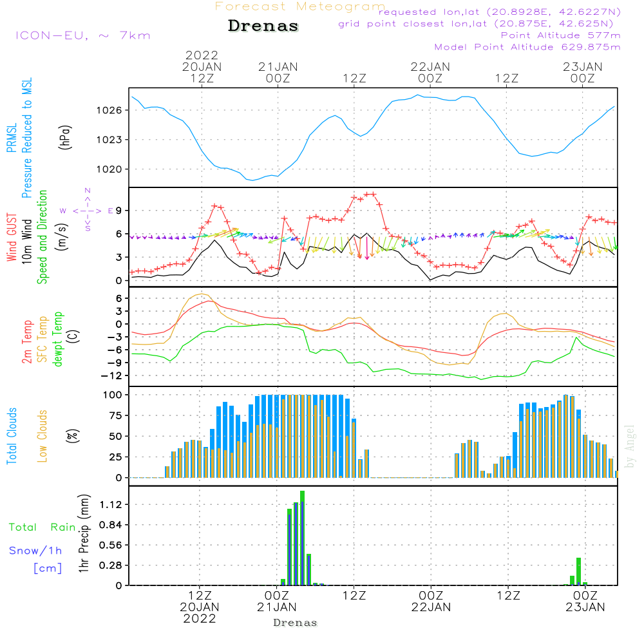Click the 0.56 precipitation tick value
This screenshot has height=644, width=644.
111,545
